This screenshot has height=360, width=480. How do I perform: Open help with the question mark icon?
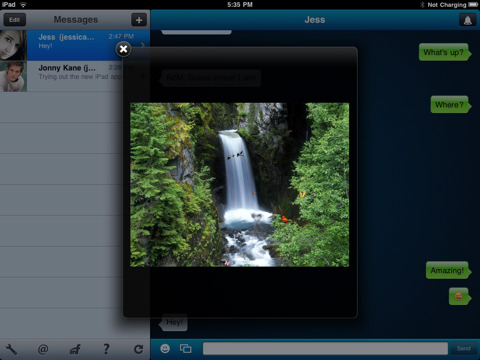[106, 349]
